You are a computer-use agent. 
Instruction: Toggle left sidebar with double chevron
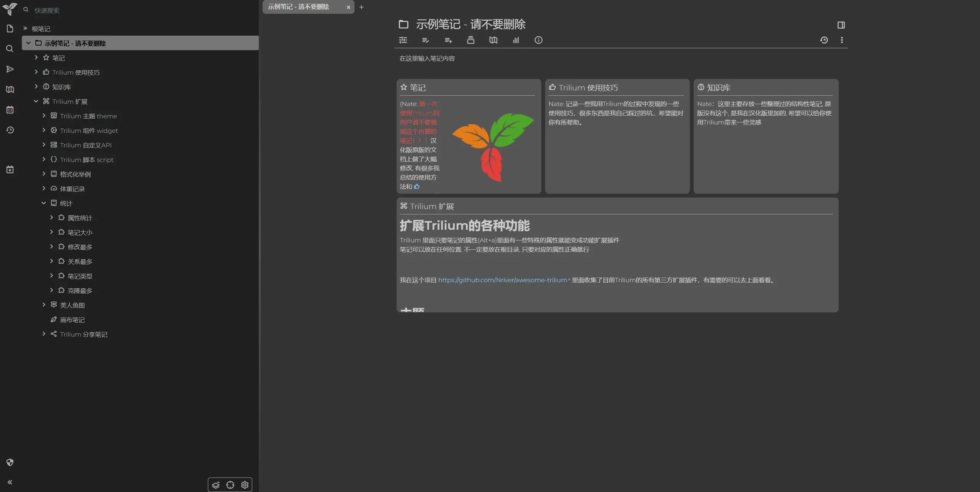10,482
